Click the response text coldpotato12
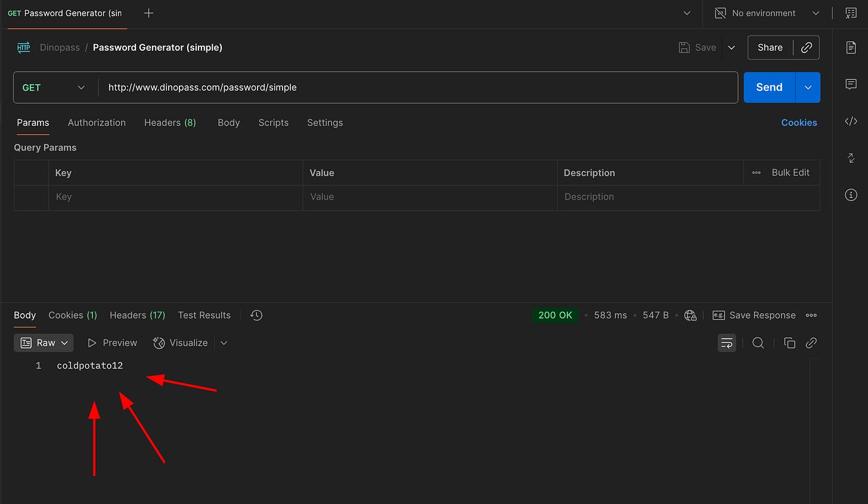 90,366
